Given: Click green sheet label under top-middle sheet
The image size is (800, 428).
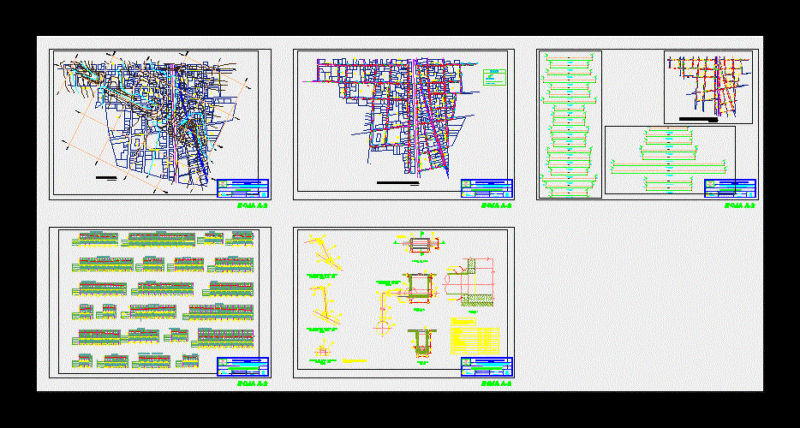Looking at the screenshot, I should pos(496,206).
